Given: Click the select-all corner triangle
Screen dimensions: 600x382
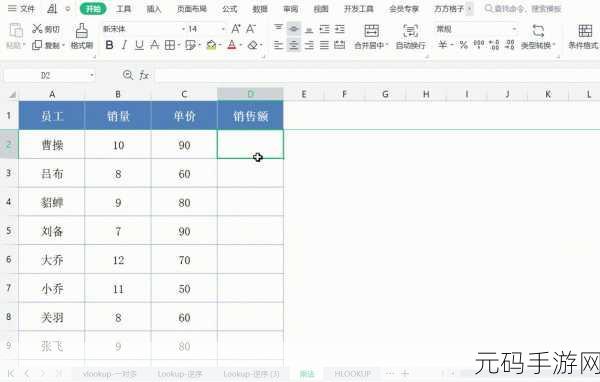Looking at the screenshot, I should (x=12, y=94).
